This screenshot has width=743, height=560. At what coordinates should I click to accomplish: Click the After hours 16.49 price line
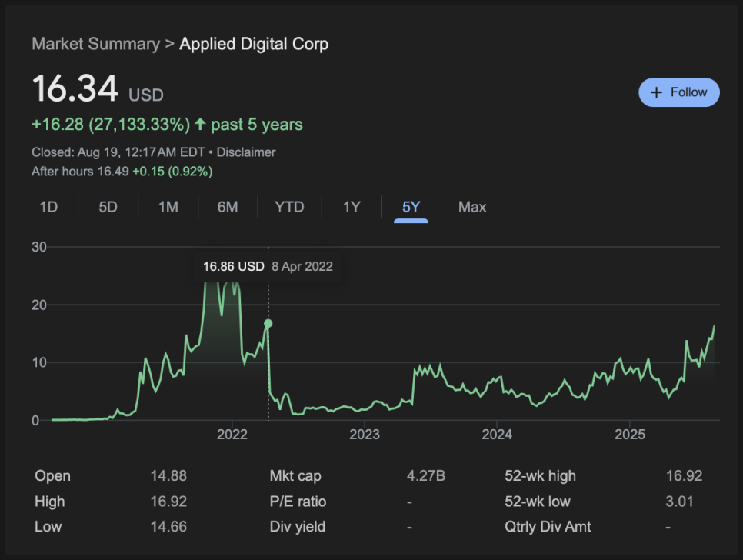click(x=122, y=172)
